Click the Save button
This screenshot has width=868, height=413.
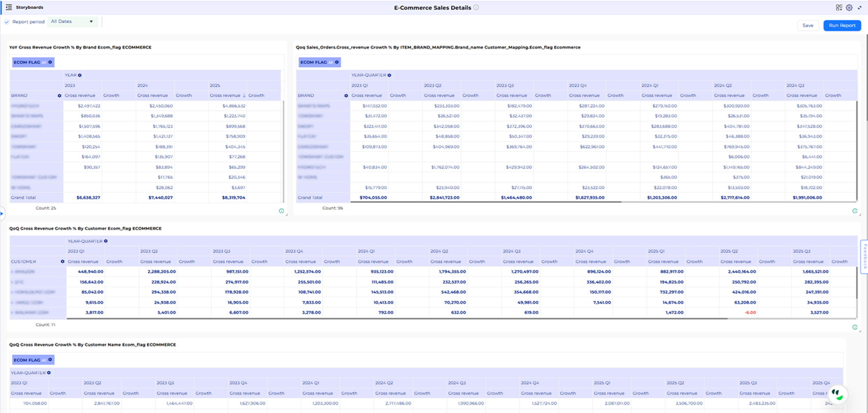(808, 25)
